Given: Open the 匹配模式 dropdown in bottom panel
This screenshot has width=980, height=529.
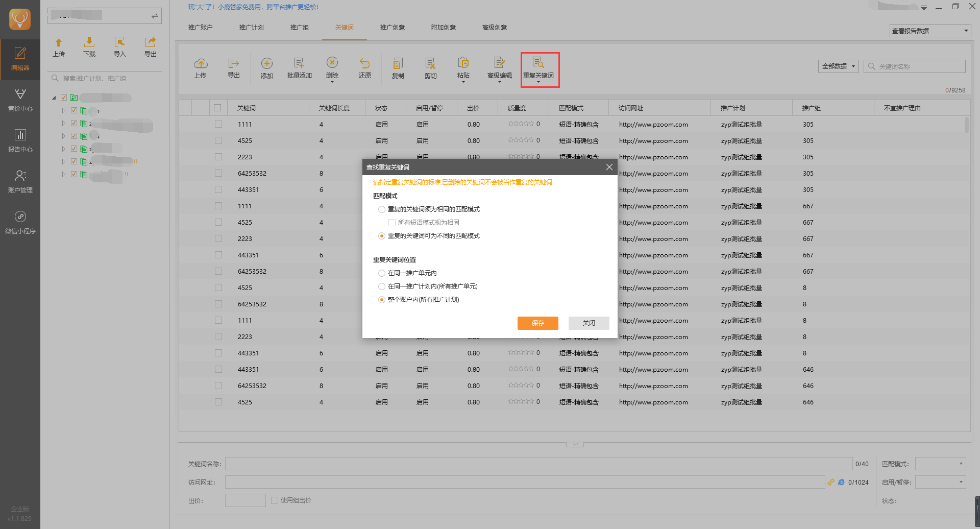Looking at the screenshot, I should [x=940, y=464].
